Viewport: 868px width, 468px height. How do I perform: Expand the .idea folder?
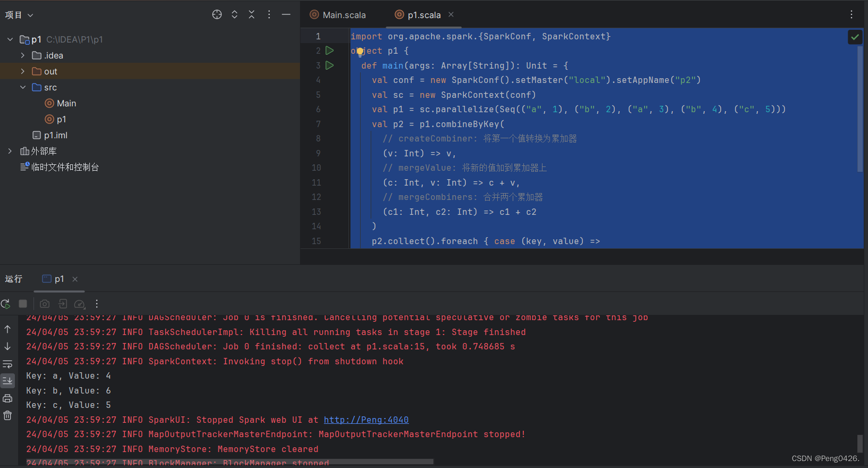point(22,55)
